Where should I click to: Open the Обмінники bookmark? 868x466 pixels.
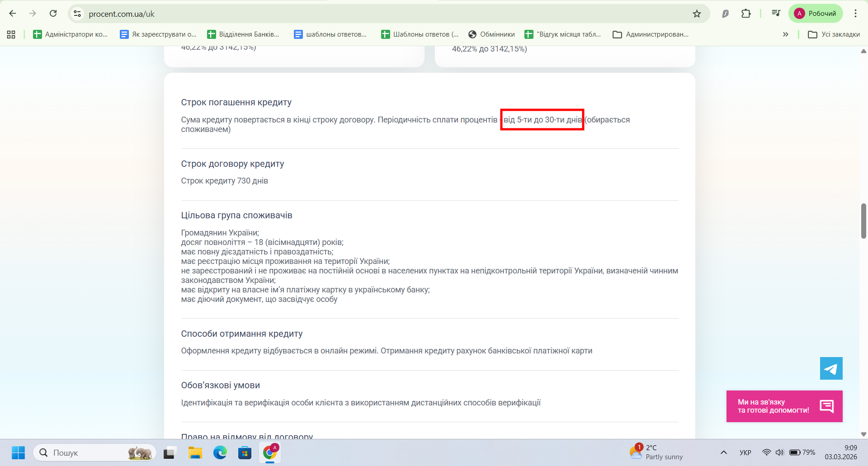[x=492, y=34]
